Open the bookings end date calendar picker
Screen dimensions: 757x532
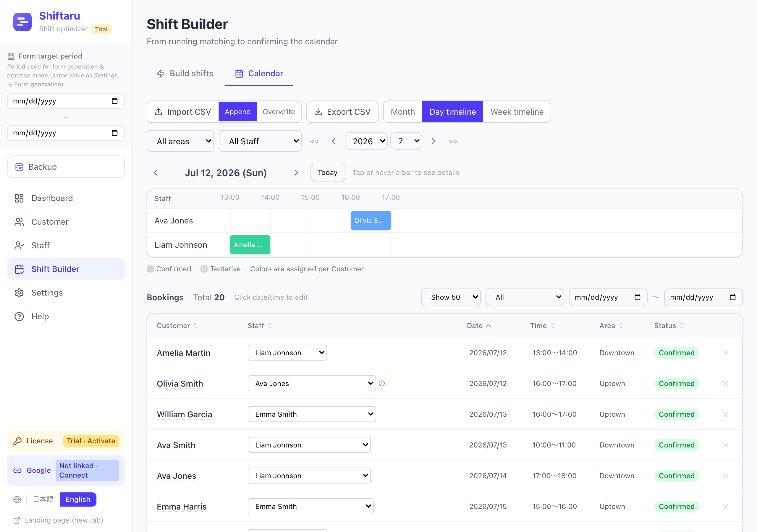pos(732,297)
